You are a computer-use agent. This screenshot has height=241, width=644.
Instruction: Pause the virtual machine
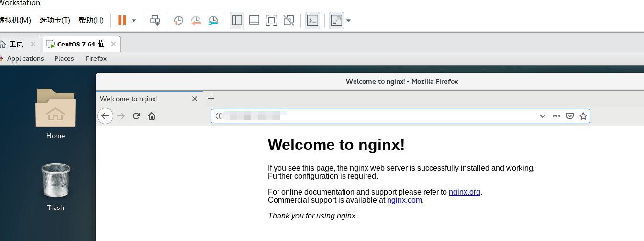coord(122,20)
